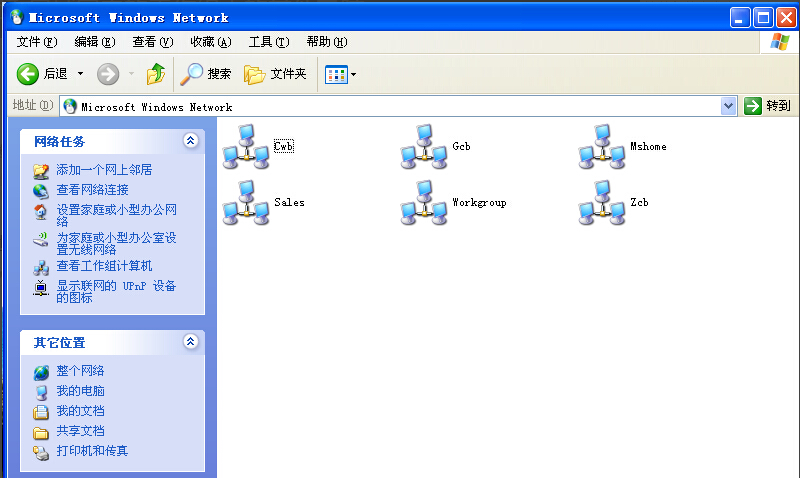Select the Workgroup network icon
This screenshot has height=478, width=800.
pyautogui.click(x=422, y=203)
